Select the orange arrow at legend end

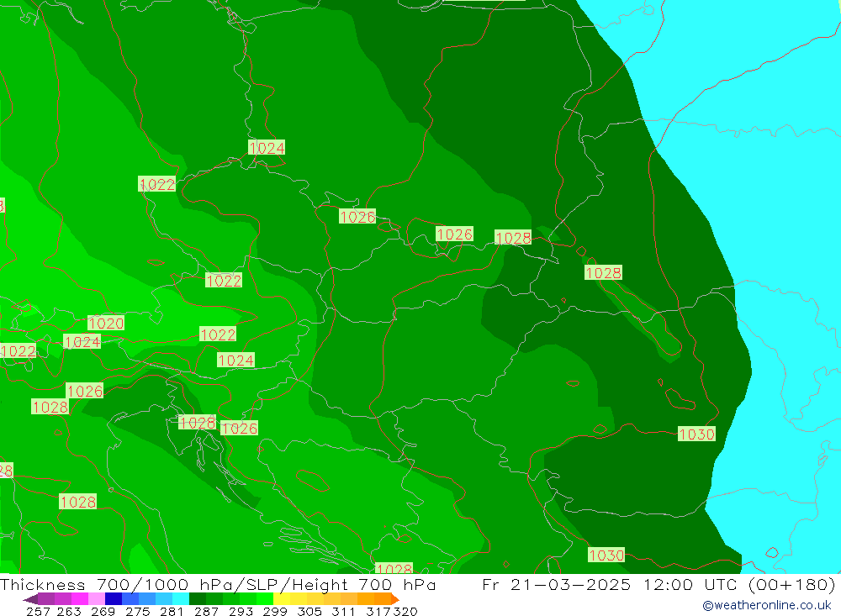[x=394, y=599]
